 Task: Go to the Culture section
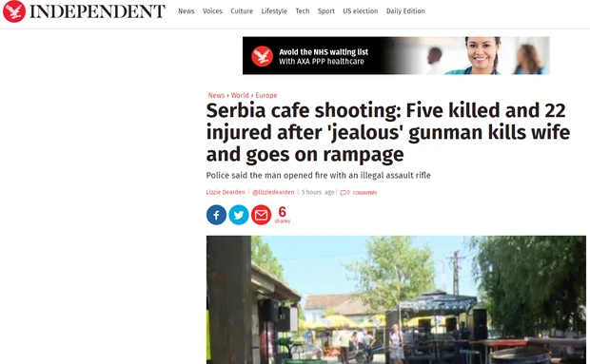[x=242, y=11]
